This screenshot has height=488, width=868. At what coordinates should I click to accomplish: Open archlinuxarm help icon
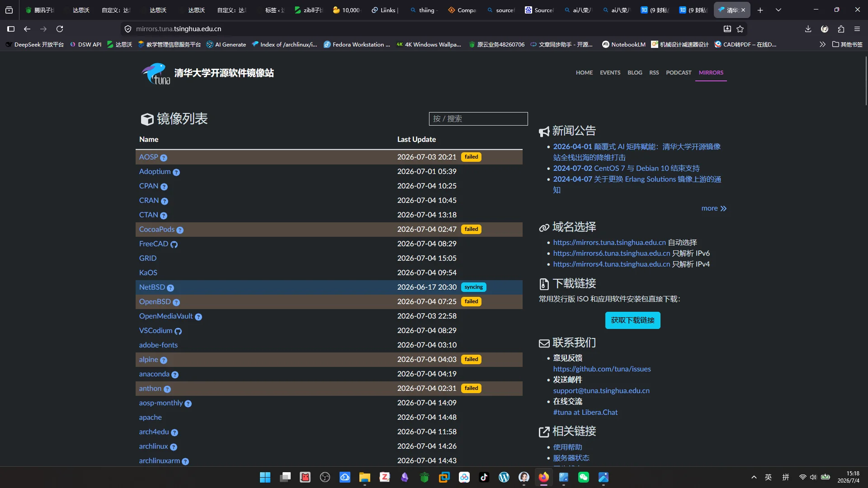(185, 461)
